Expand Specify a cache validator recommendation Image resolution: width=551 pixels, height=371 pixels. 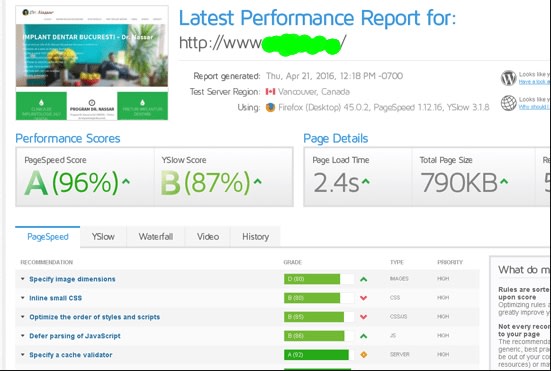[23, 355]
